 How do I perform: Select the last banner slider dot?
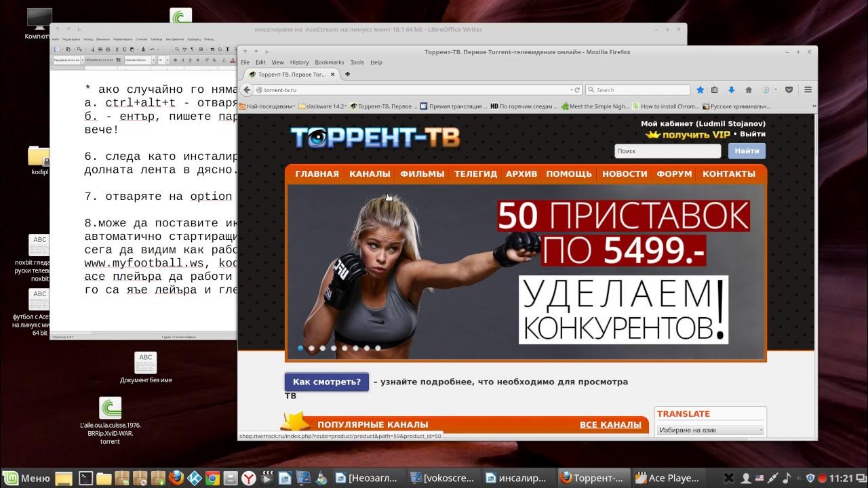tap(378, 348)
